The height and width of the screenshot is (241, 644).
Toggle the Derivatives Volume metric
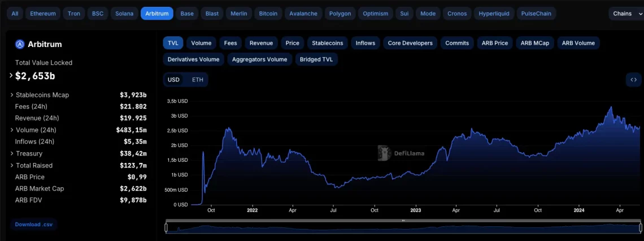click(x=193, y=59)
